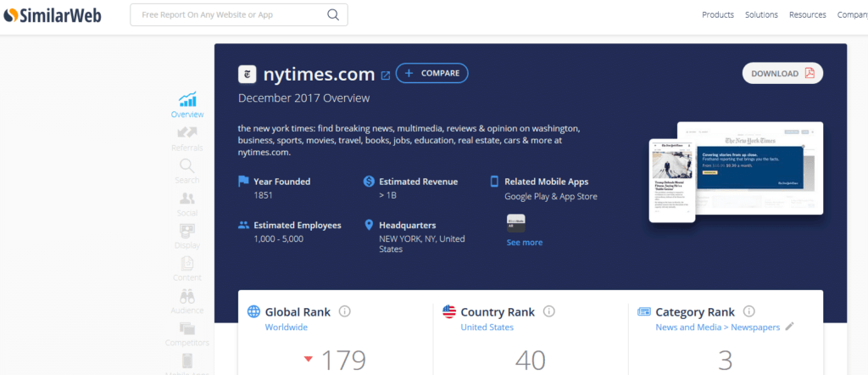The width and height of the screenshot is (868, 375).
Task: Click the United States country link
Action: [x=487, y=327]
